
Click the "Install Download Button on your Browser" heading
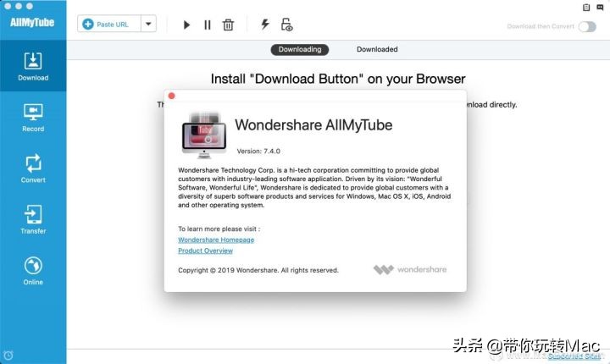pyautogui.click(x=338, y=79)
